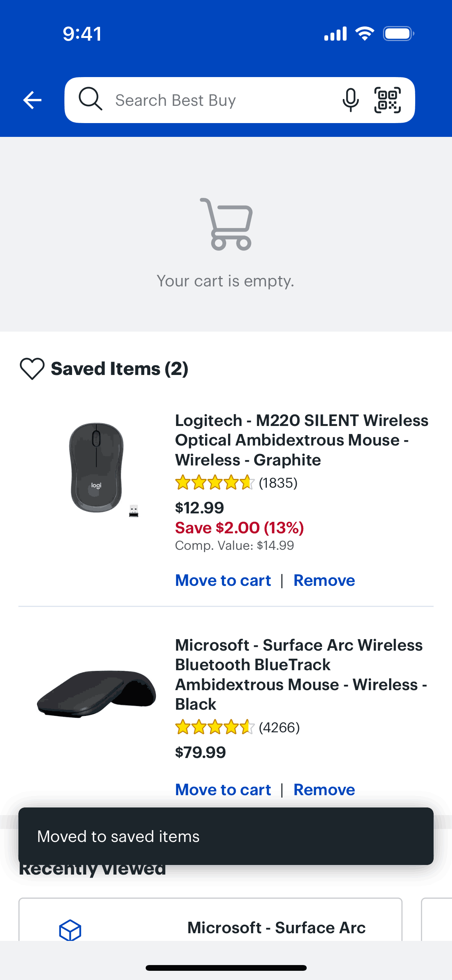Tap the search magnifier icon
This screenshot has width=452, height=980.
tap(90, 99)
